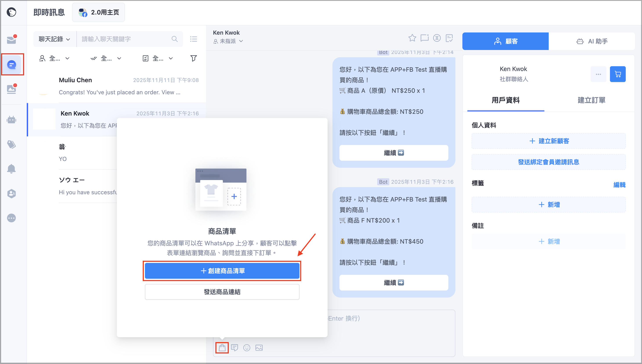Click the 建立新顧客 button
The height and width of the screenshot is (364, 642).
coord(549,141)
